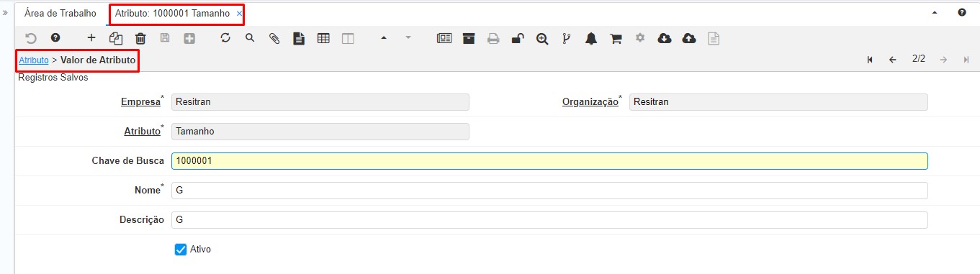
Task: Expand the left side panel chevron
Action: pos(6,13)
